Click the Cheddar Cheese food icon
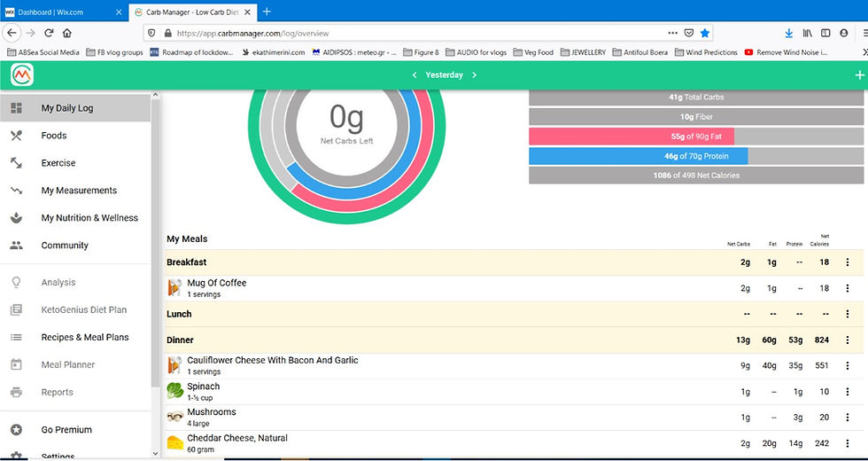Image resolution: width=868 pixels, height=461 pixels. pos(175,442)
